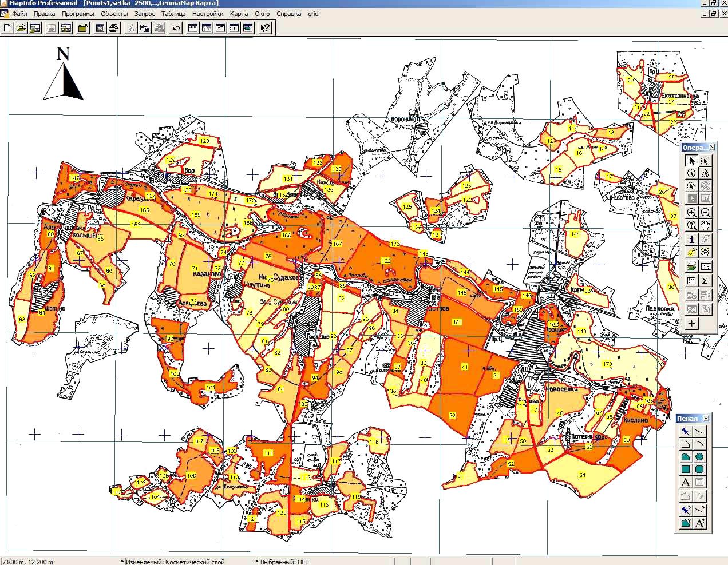Select the Polygon drawing tool
Viewport: 728px width, 565px height.
pyautogui.click(x=685, y=457)
